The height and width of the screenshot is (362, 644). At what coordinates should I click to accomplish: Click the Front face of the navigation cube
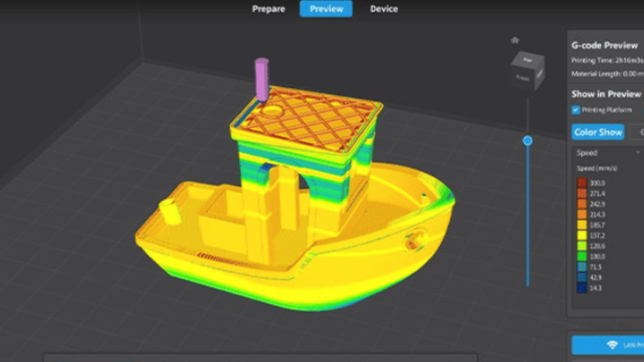(x=523, y=77)
